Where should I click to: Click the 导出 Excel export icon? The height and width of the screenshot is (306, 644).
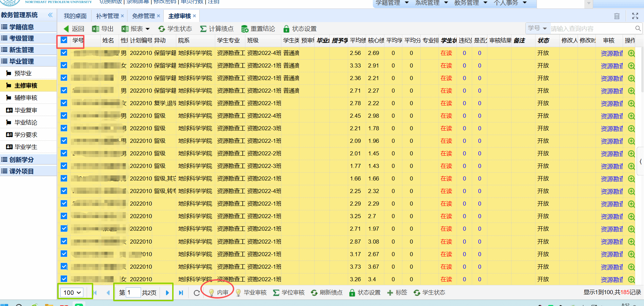pos(96,29)
